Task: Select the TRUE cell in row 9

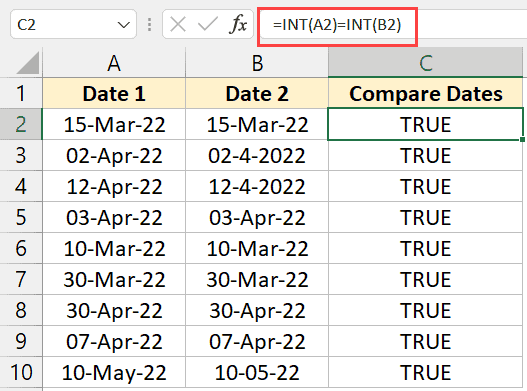Action: 425,341
